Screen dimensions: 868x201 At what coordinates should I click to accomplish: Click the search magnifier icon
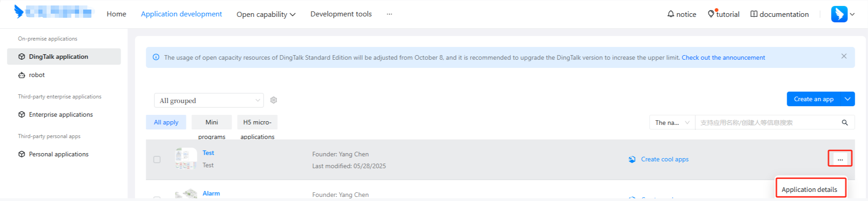pos(845,123)
